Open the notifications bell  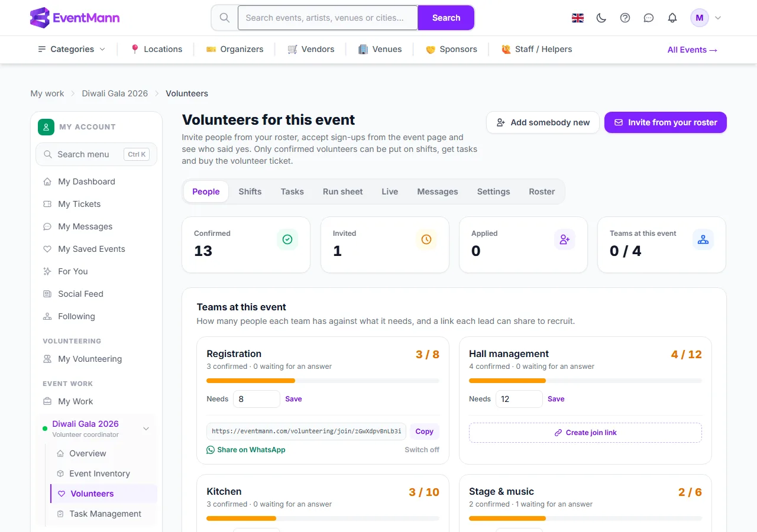click(672, 18)
